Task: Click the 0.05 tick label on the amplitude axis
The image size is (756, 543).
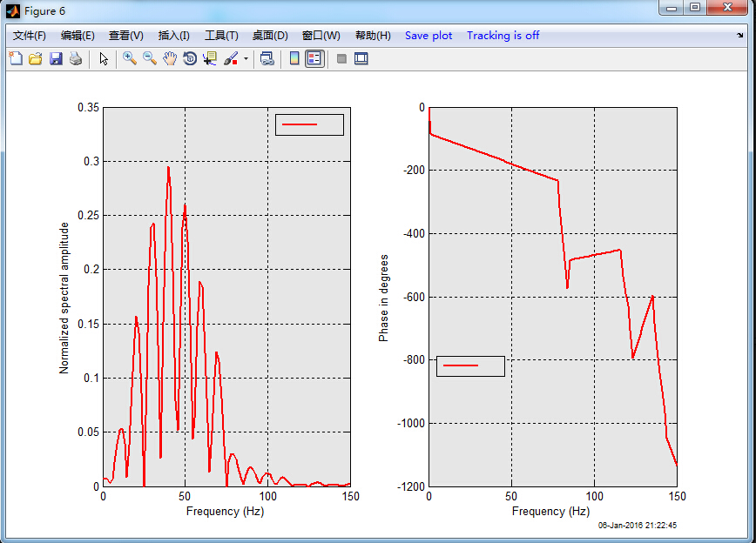Action: (x=88, y=432)
